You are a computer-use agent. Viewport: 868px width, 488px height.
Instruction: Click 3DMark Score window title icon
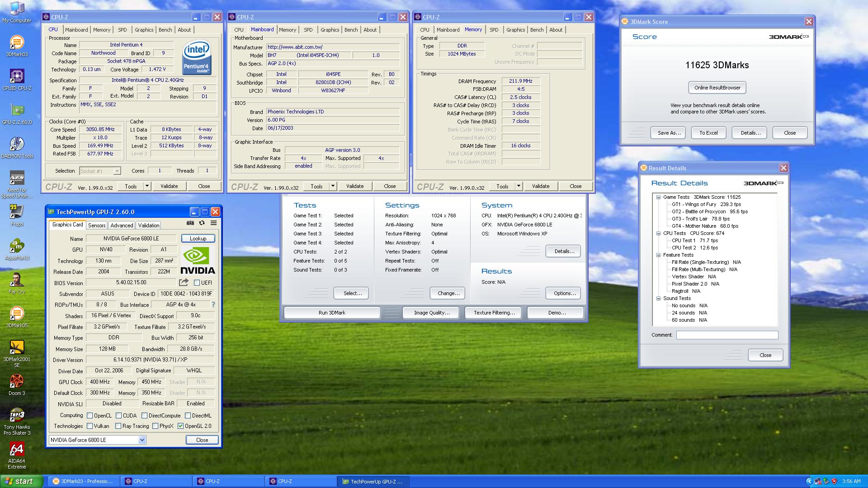pos(625,21)
